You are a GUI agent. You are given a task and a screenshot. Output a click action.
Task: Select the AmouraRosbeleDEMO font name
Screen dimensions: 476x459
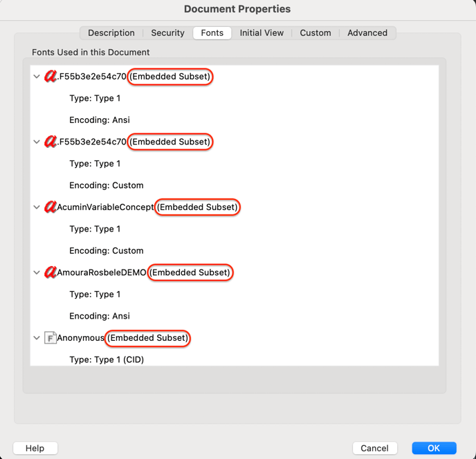[x=102, y=272]
